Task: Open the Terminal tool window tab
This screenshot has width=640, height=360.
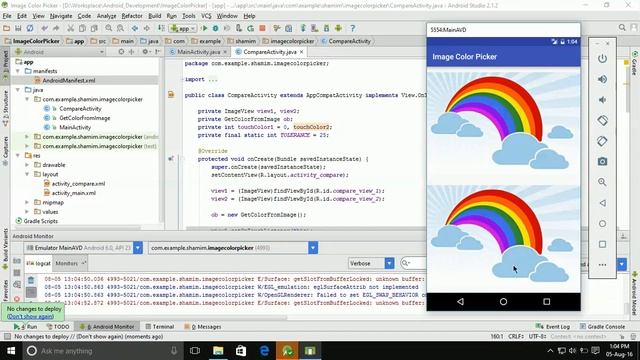Action: [x=160, y=327]
